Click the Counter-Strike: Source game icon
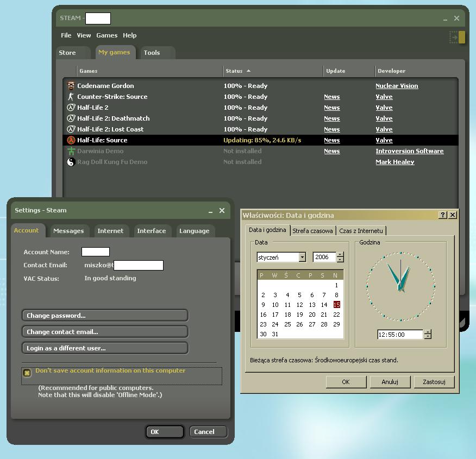 [71, 97]
